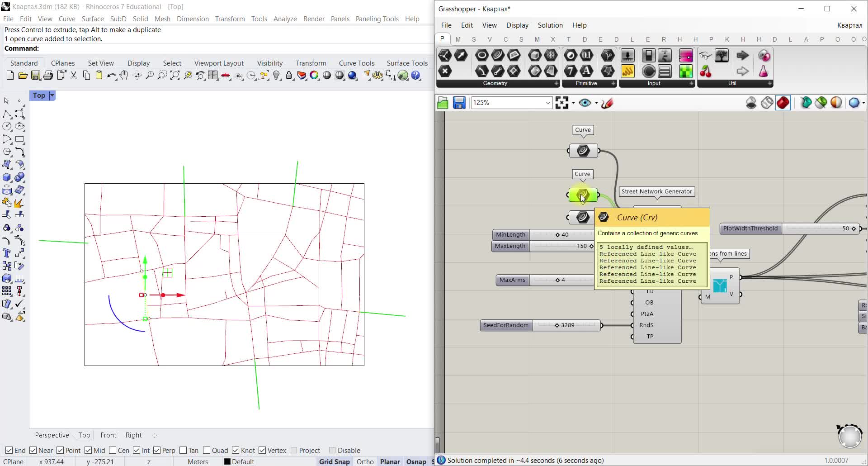Click Open file folder icon in Rhino

click(x=23, y=76)
